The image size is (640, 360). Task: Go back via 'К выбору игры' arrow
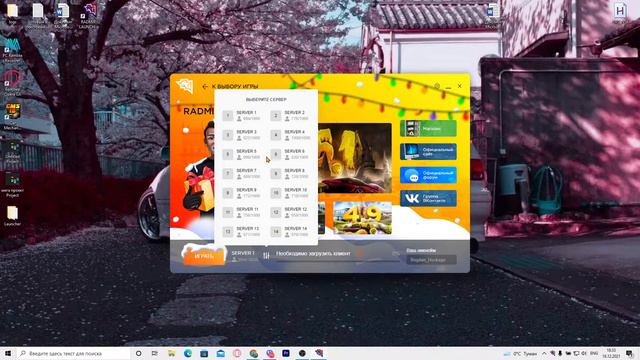(x=230, y=87)
